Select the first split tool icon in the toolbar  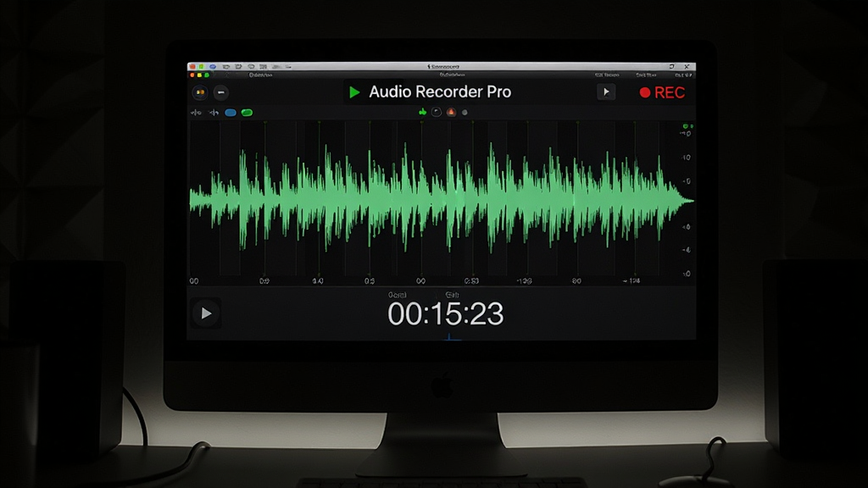196,113
